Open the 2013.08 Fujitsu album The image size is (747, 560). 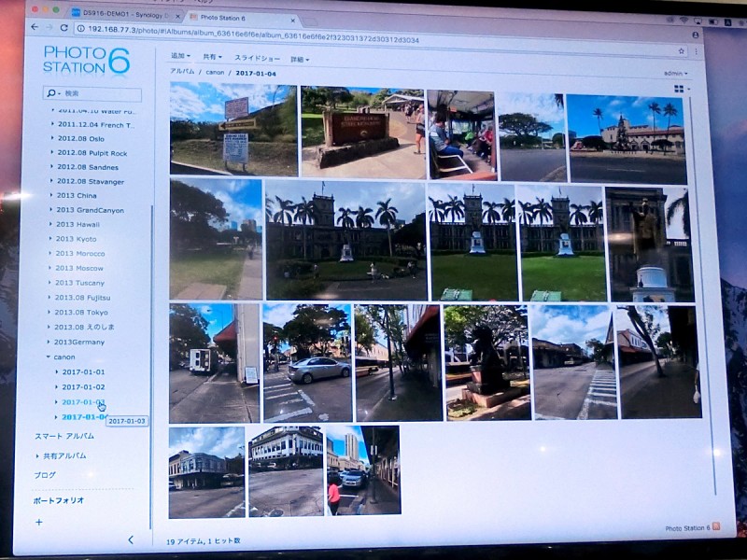(x=82, y=298)
